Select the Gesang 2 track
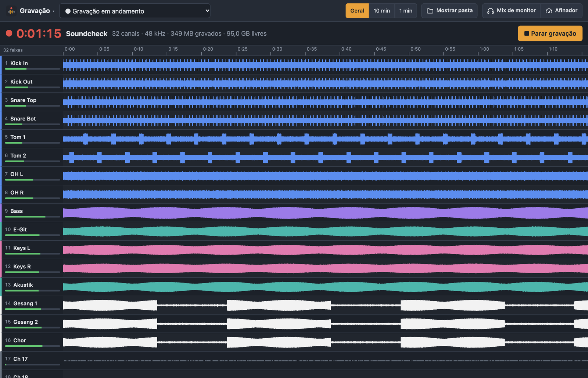 32,324
